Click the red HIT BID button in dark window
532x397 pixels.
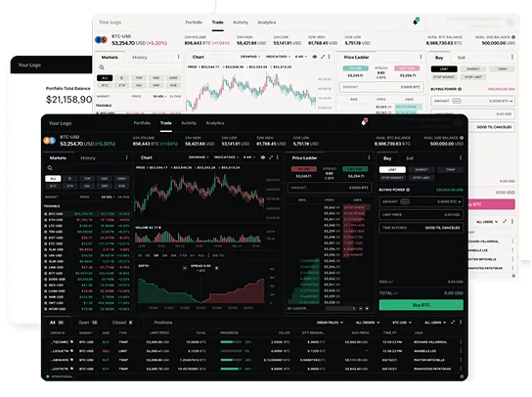(304, 169)
